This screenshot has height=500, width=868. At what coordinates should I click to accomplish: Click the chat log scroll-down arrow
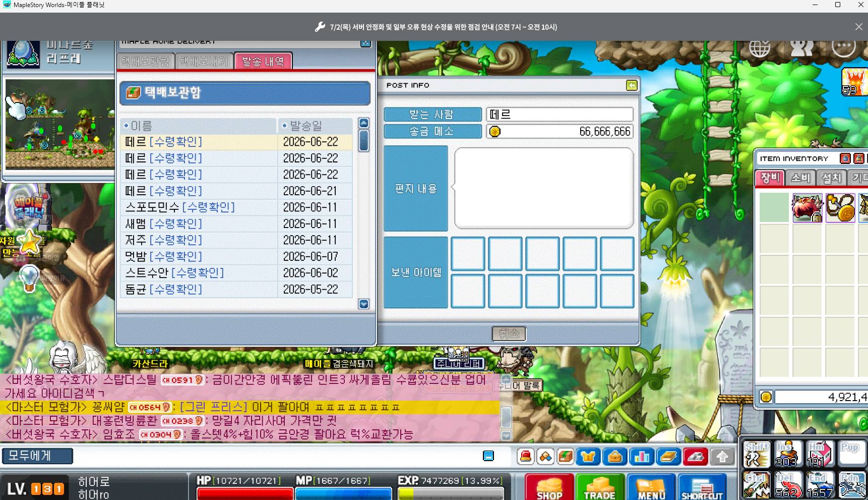(x=506, y=435)
